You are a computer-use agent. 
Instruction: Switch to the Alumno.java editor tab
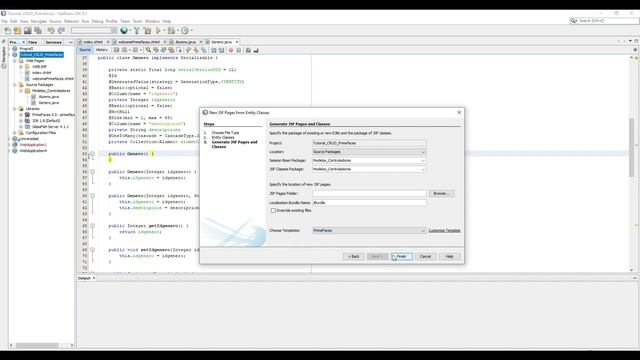[x=185, y=42]
